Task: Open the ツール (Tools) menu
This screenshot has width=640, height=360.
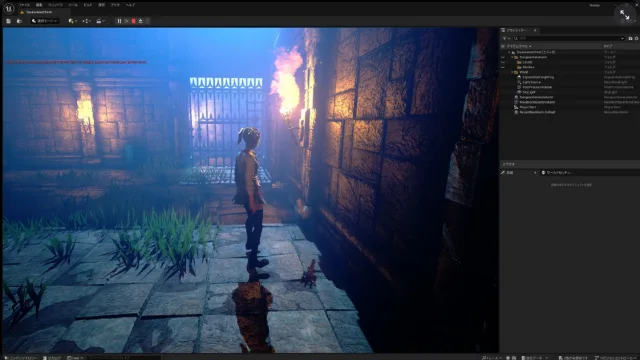Action: [73, 5]
